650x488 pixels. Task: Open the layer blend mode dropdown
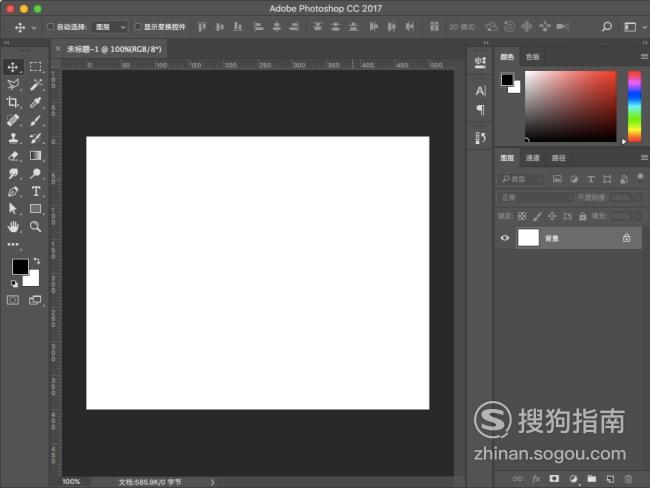pos(535,197)
